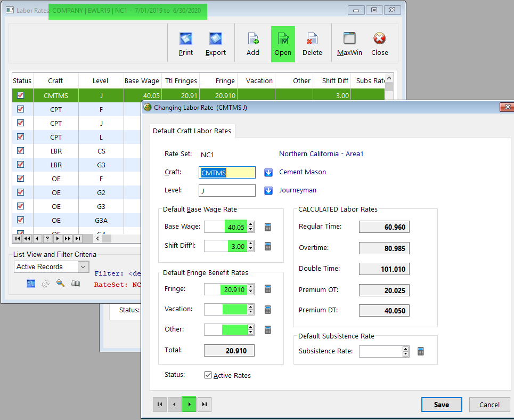This screenshot has width=514, height=420.
Task: Click the Subsistence Rate spinner arrows
Action: [406, 351]
